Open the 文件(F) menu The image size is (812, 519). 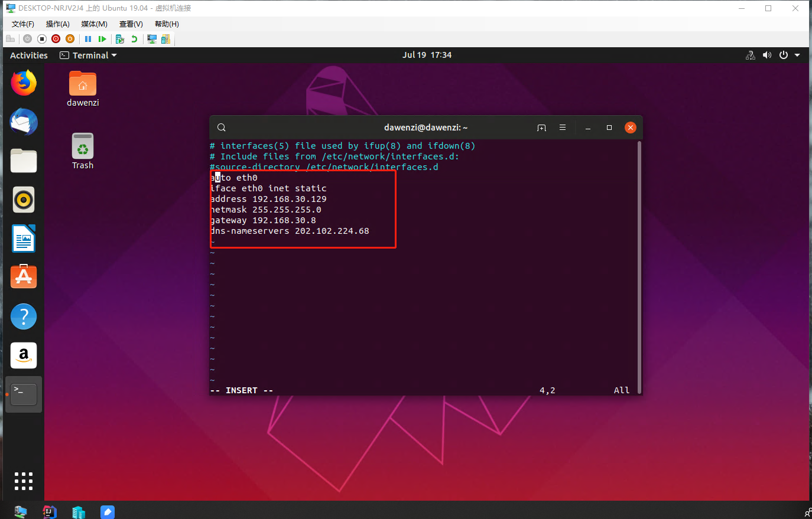(x=23, y=24)
